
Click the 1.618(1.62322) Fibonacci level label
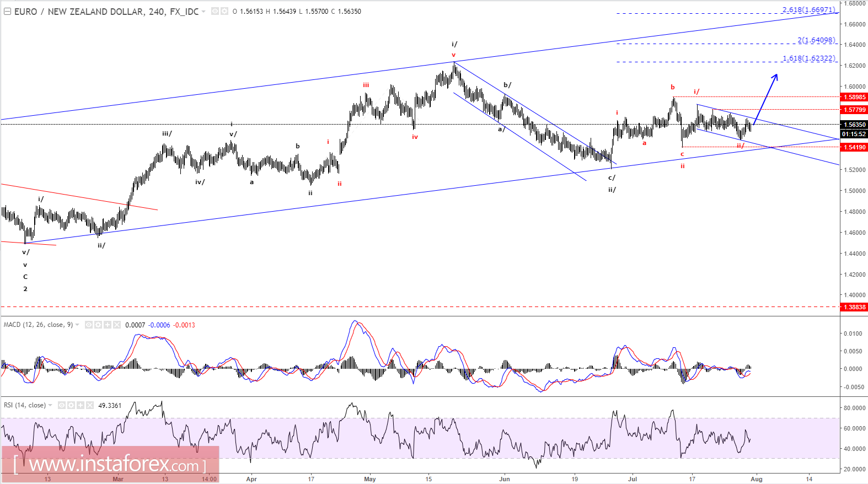(809, 58)
